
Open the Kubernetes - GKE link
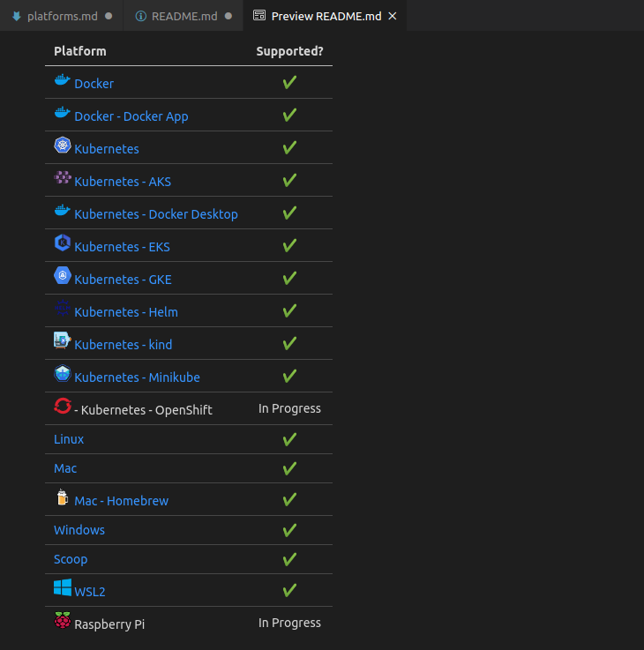click(x=123, y=280)
